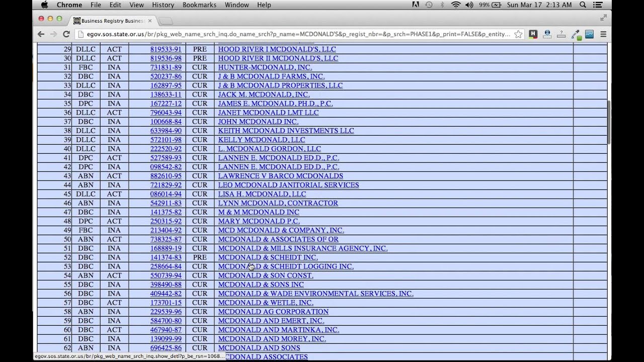644x362 pixels.
Task: Open registry number 527589-93
Action: 166,158
